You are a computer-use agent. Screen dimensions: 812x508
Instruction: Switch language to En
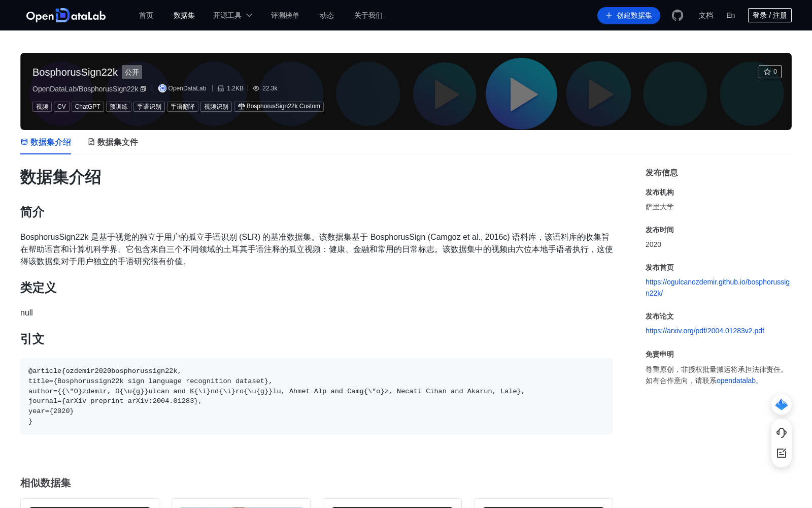[731, 15]
